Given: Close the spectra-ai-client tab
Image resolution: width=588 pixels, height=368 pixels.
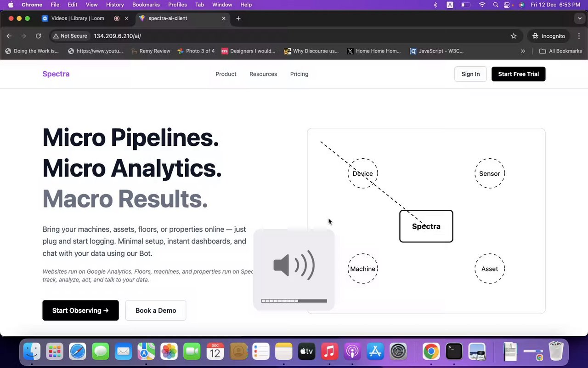Looking at the screenshot, I should point(224,18).
